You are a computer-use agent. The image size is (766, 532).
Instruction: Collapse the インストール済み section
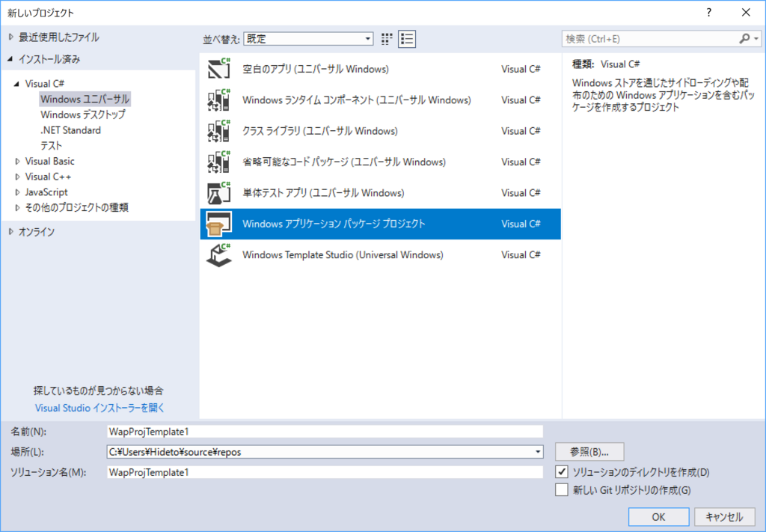click(10, 59)
